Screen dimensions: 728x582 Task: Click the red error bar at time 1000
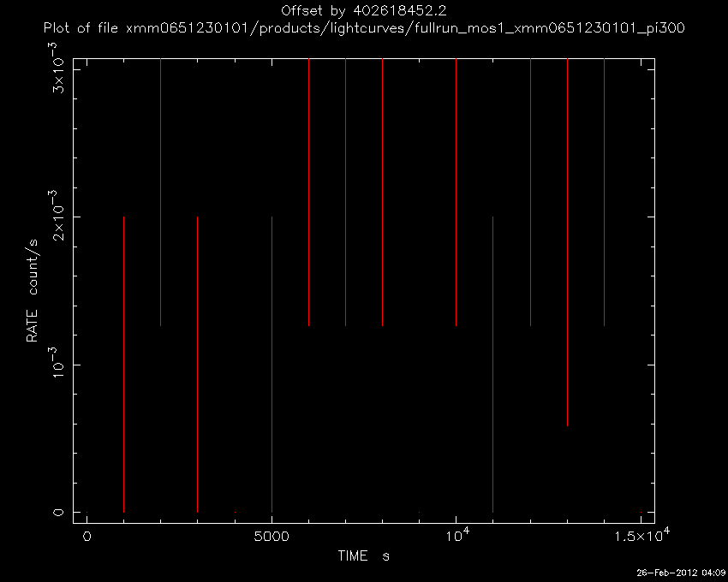click(123, 365)
